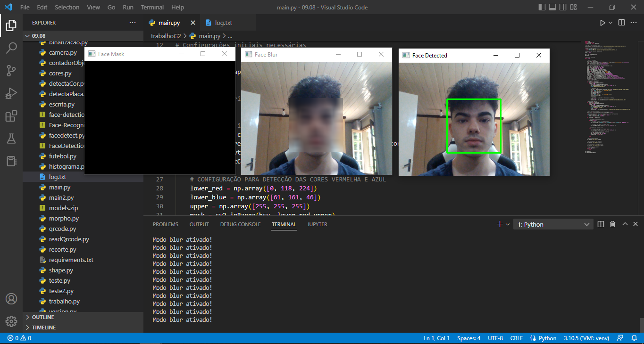Switch to the JUPYTER panel tab
This screenshot has width=644, height=344.
click(317, 224)
